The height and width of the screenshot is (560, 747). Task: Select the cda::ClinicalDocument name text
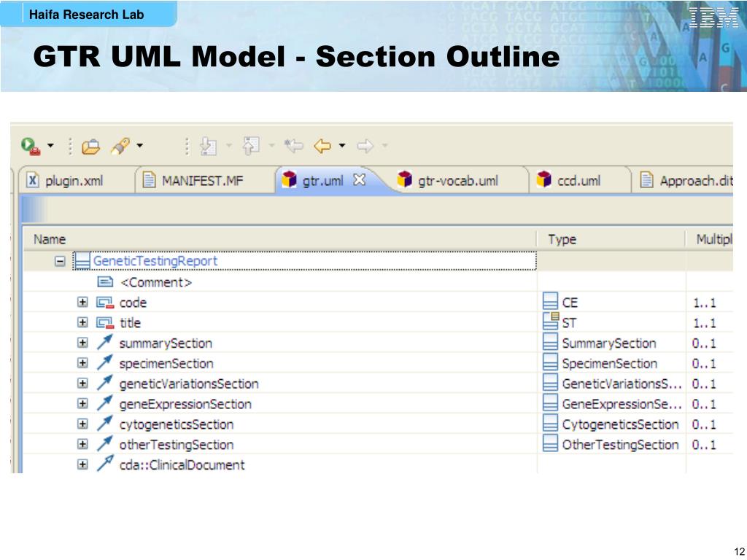point(182,464)
